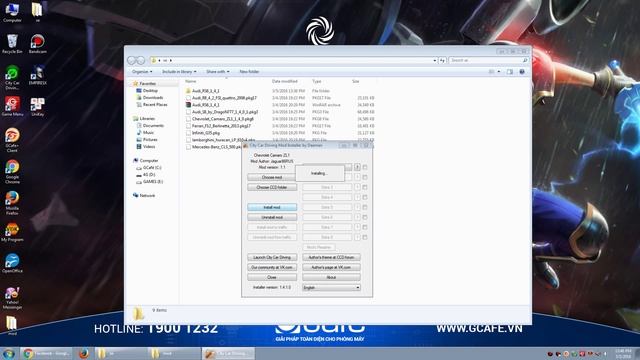This screenshot has height=360, width=640.
Task: Change view icon in Explorer toolbar
Action: coord(491,72)
